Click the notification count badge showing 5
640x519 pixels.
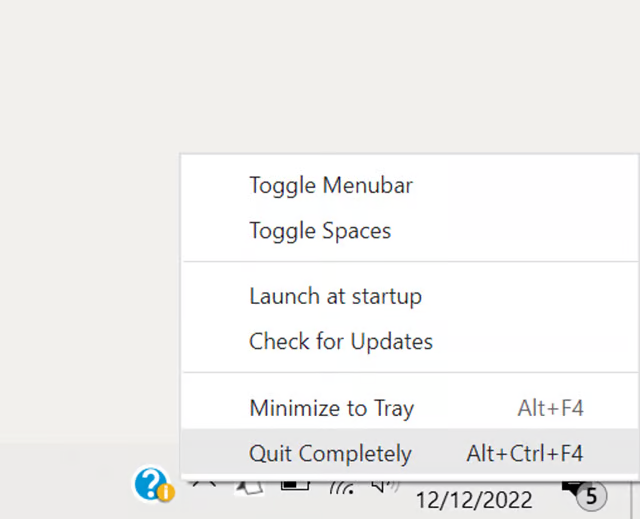tap(591, 495)
